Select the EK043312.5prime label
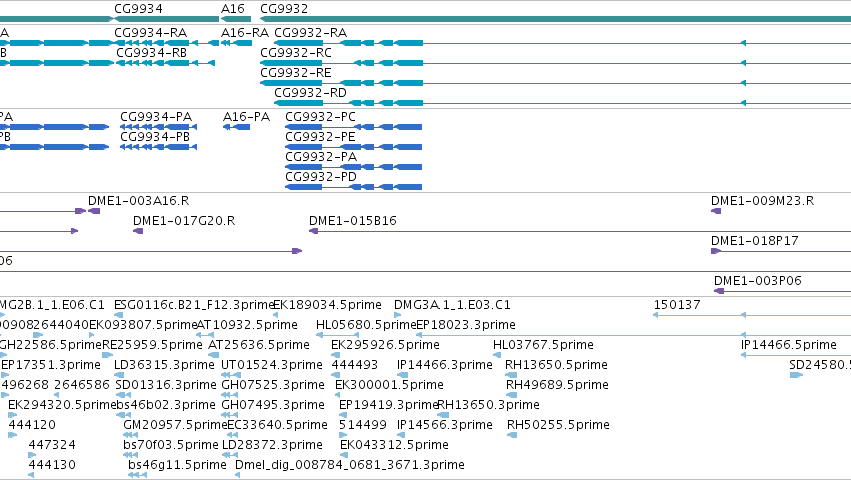The height and width of the screenshot is (480, 851). (395, 445)
